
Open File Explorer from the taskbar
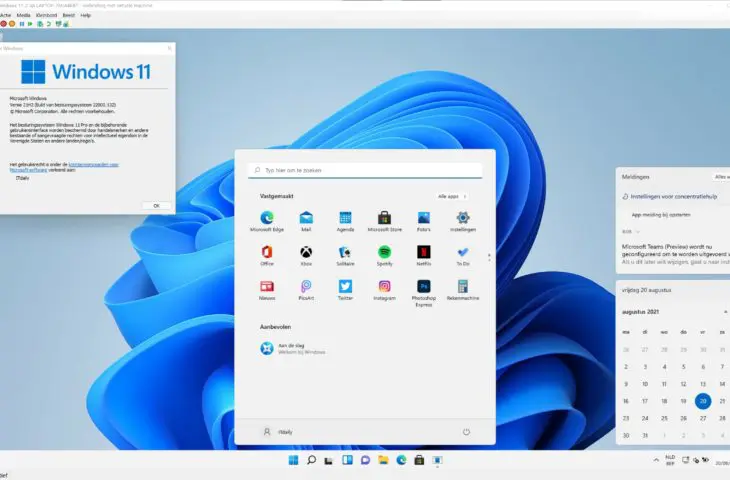tap(383, 460)
